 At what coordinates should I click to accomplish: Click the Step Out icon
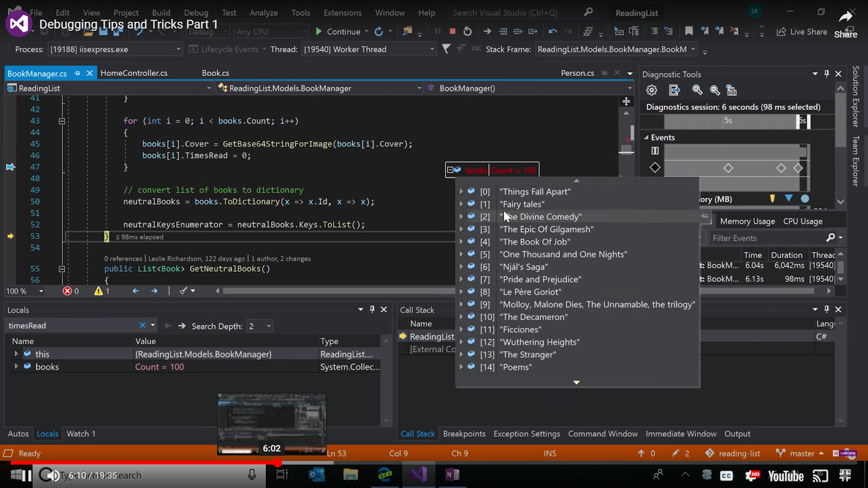coord(533,31)
